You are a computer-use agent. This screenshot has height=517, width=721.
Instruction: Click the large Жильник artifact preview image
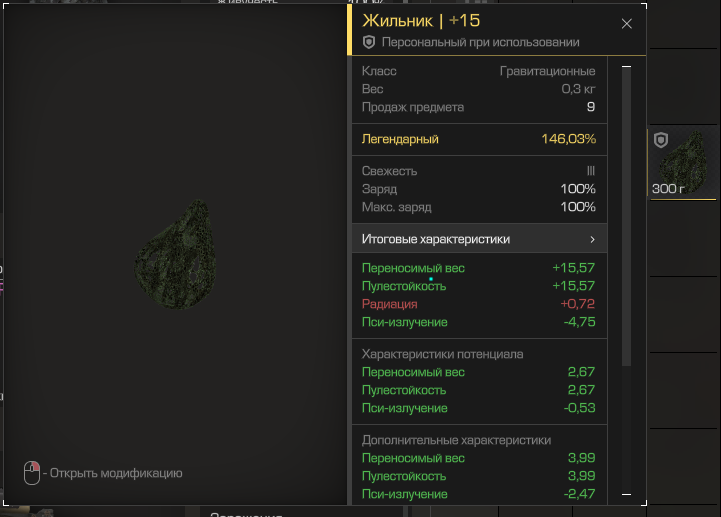[175, 255]
